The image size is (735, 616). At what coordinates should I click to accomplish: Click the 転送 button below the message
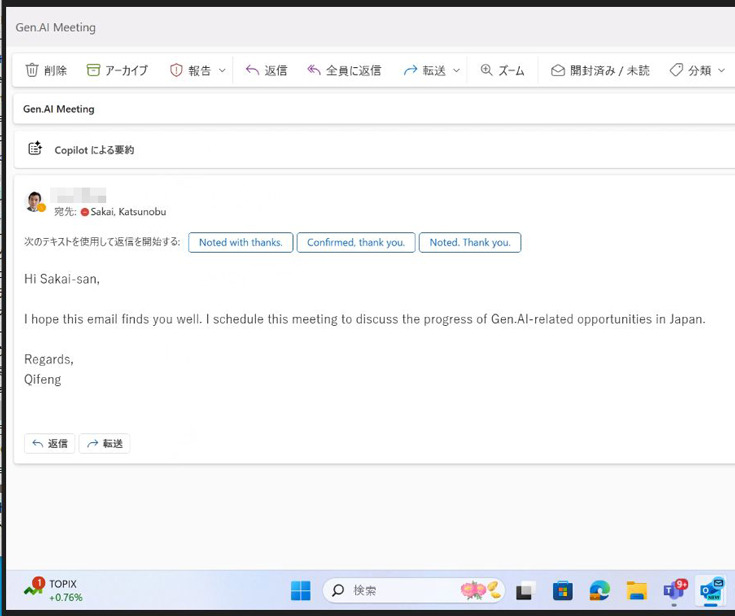105,444
